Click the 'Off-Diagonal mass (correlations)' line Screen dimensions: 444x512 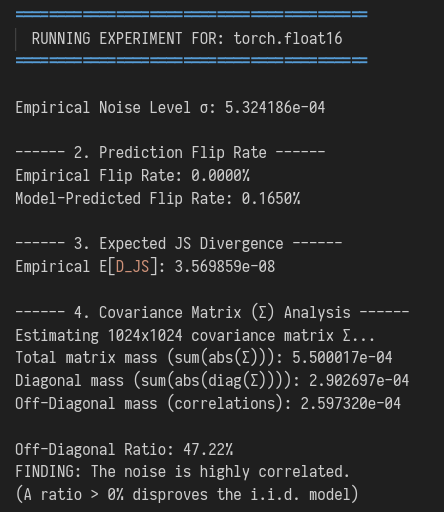[x=208, y=403]
